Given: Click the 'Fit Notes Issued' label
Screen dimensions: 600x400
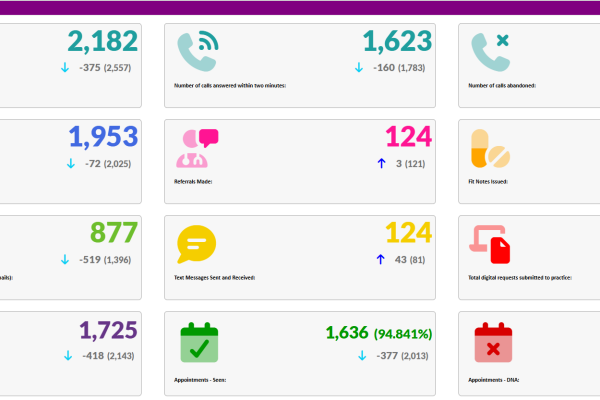Looking at the screenshot, I should coord(488,181).
